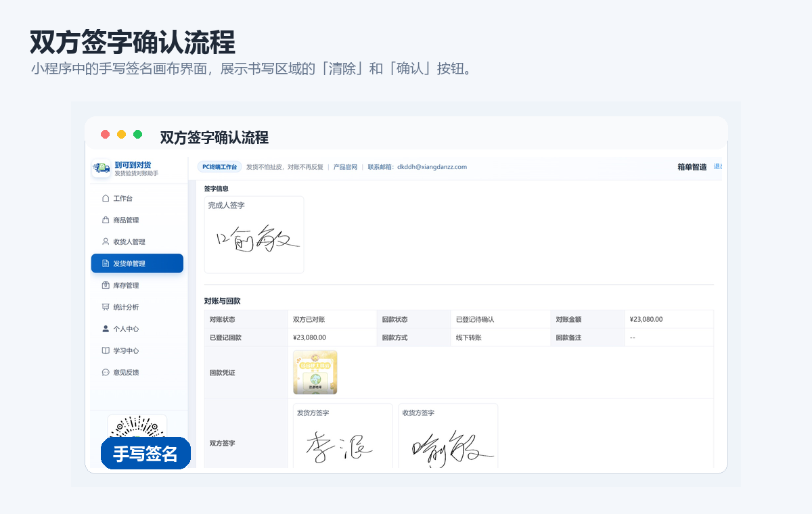Go to 个人中心
The width and height of the screenshot is (812, 514).
pyautogui.click(x=137, y=329)
